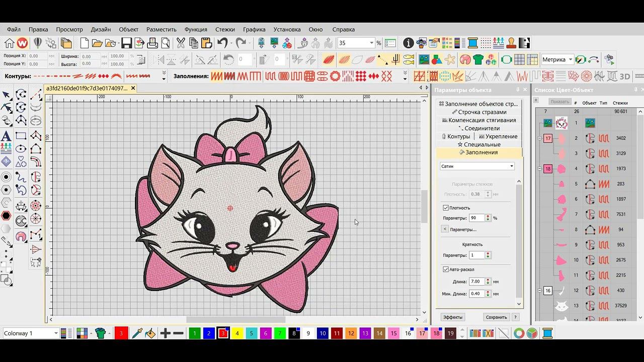
Task: Open the Стежки menu
Action: pos(225,29)
